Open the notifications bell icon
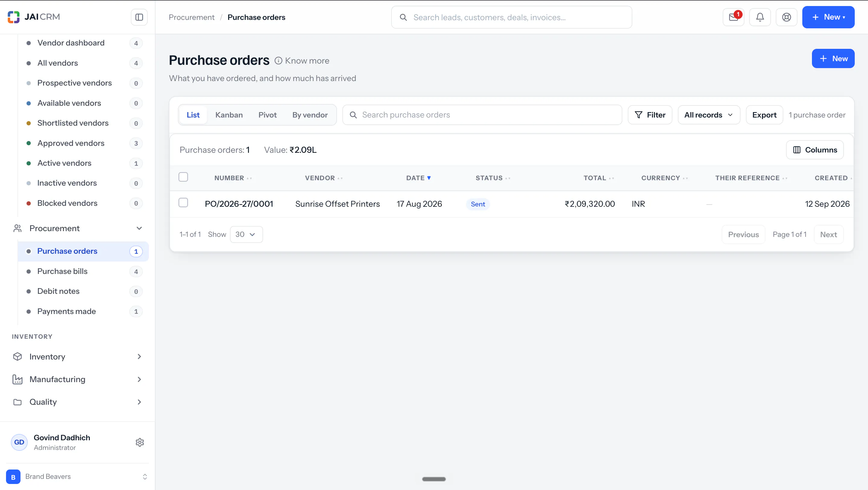868x490 pixels. point(760,17)
